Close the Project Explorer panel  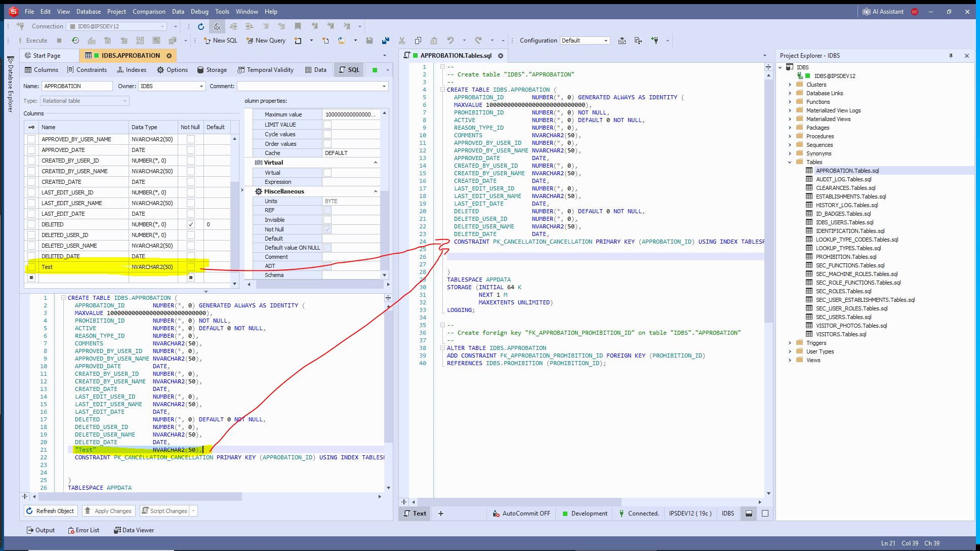pos(967,56)
